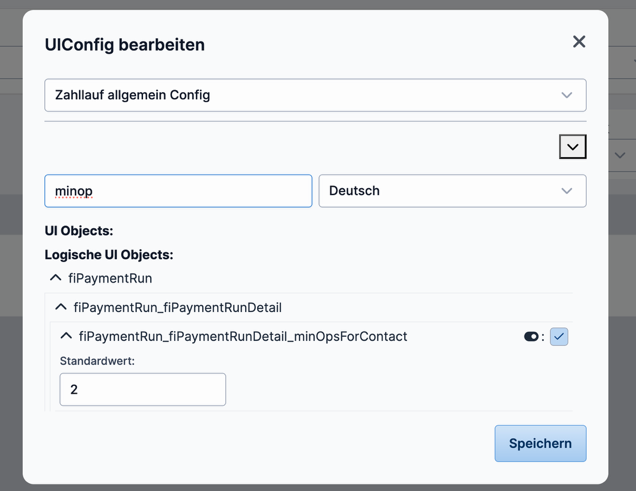Select the fiPaymentRun_fiPaymentRunDetail_minOpsForContact label
Image resolution: width=636 pixels, height=491 pixels.
click(x=243, y=336)
